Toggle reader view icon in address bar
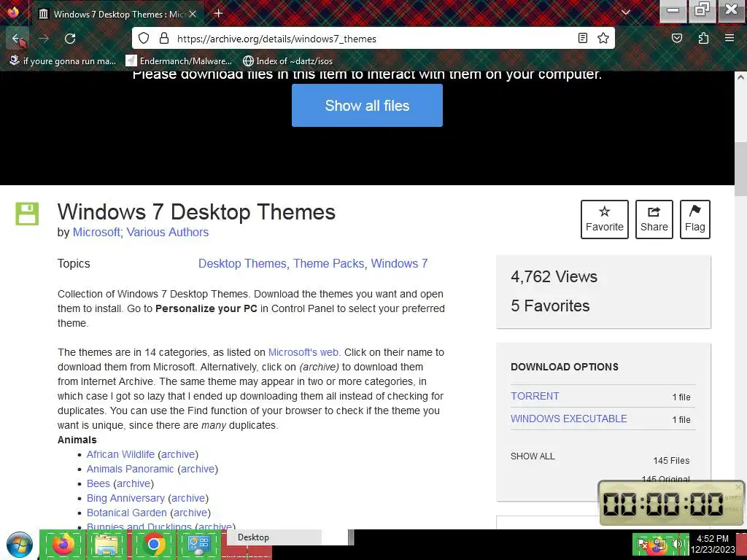The image size is (747, 560). pos(583,38)
